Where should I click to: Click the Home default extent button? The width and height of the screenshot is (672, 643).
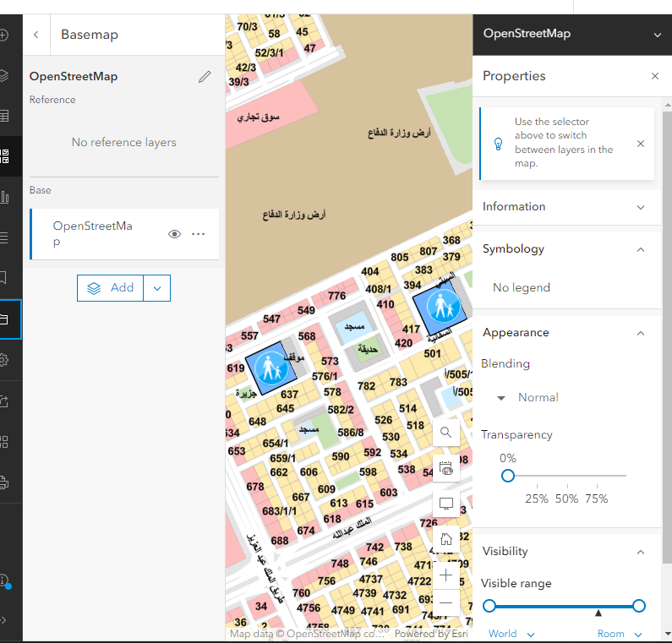click(x=446, y=539)
